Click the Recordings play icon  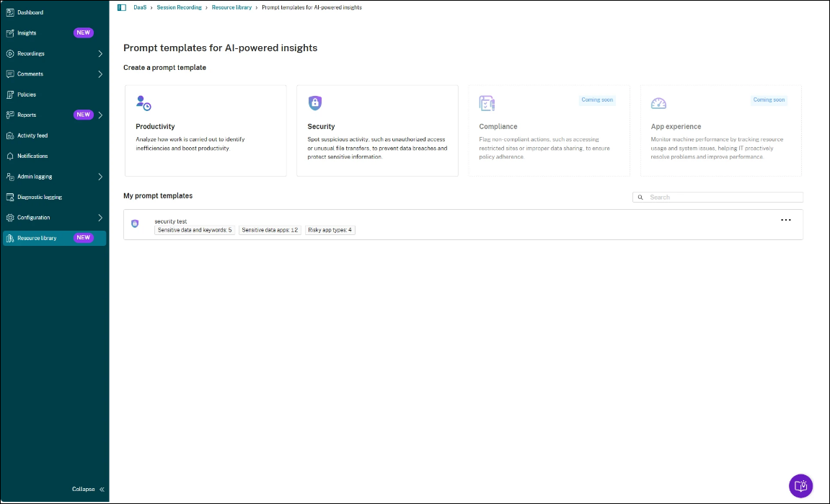9,53
